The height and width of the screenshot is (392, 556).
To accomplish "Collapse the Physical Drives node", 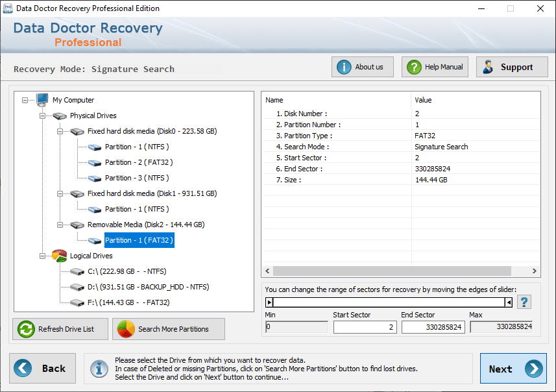I will tap(43, 116).
